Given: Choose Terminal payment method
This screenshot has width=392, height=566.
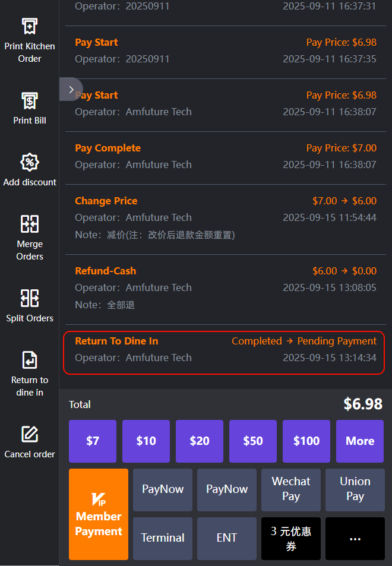Looking at the screenshot, I should click(x=163, y=538).
